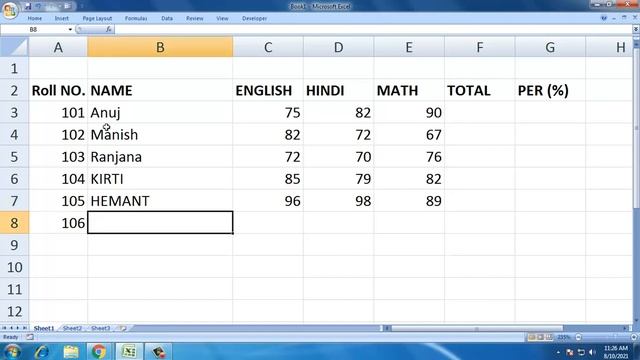The image size is (640, 360).
Task: Click the Excel Help icon
Action: pos(604,18)
